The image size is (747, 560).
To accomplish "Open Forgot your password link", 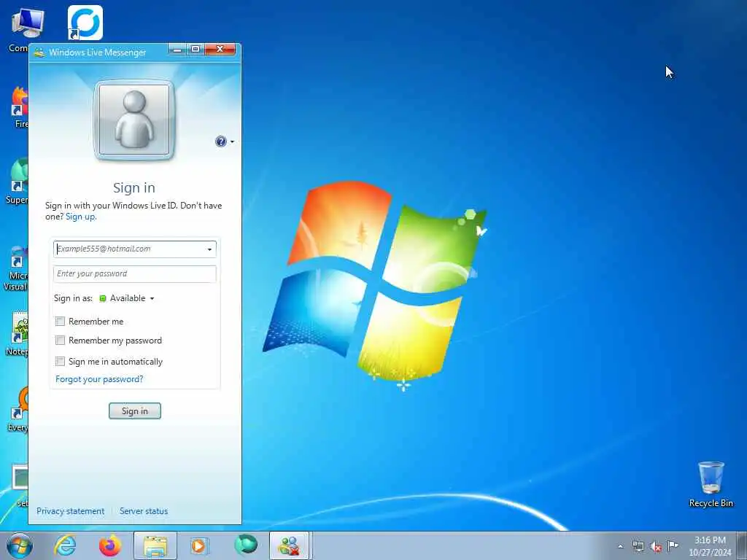I will coord(99,379).
